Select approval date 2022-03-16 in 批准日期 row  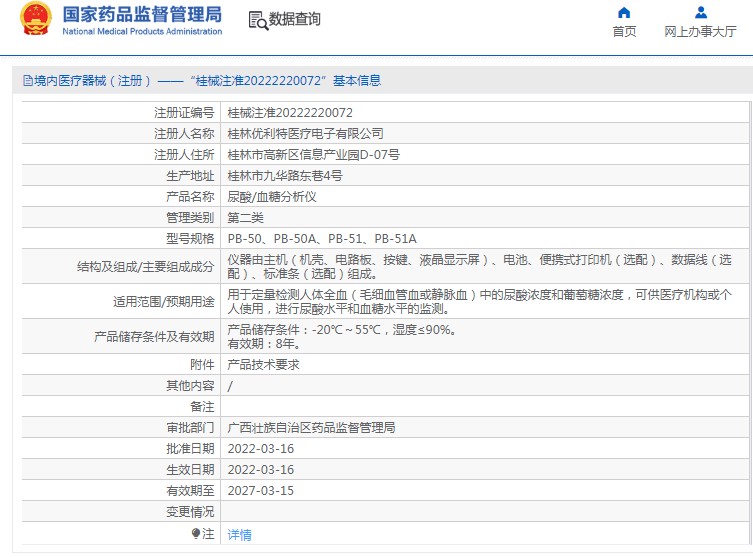click(x=261, y=449)
